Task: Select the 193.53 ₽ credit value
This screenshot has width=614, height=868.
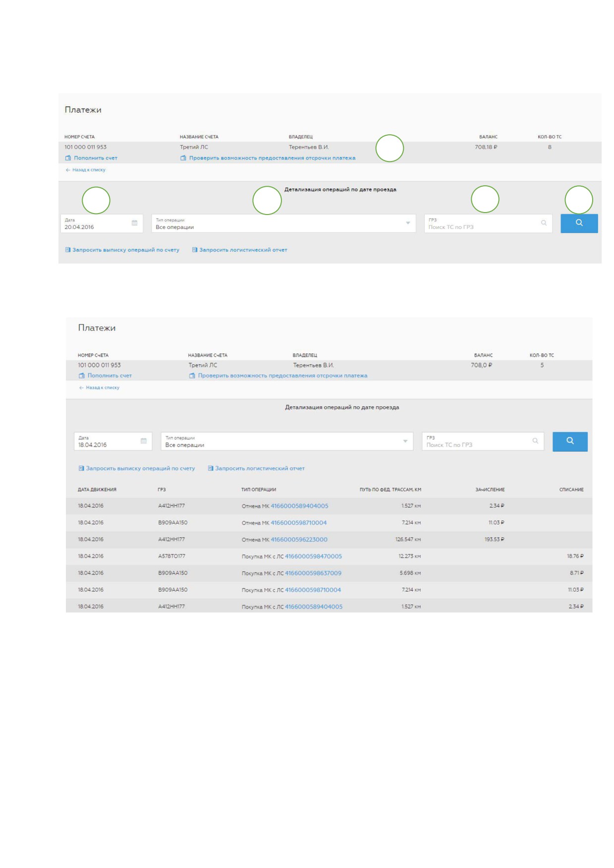Action: click(494, 540)
